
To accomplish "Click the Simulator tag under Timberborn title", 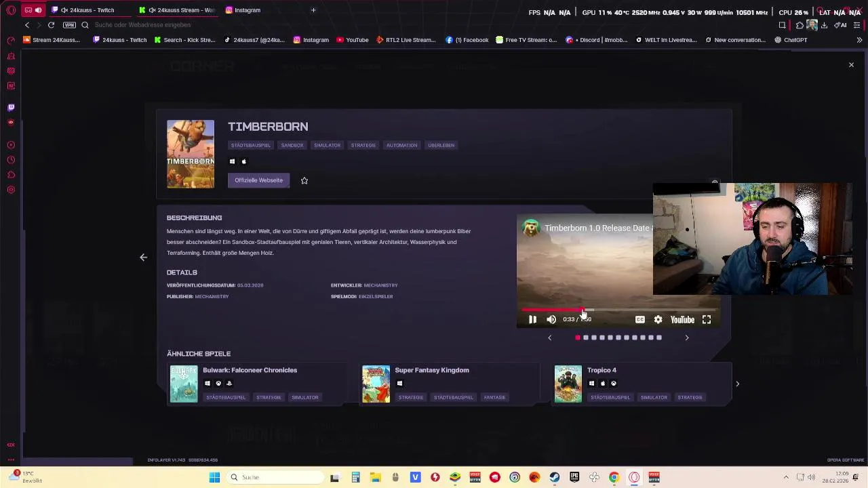I will tap(327, 145).
